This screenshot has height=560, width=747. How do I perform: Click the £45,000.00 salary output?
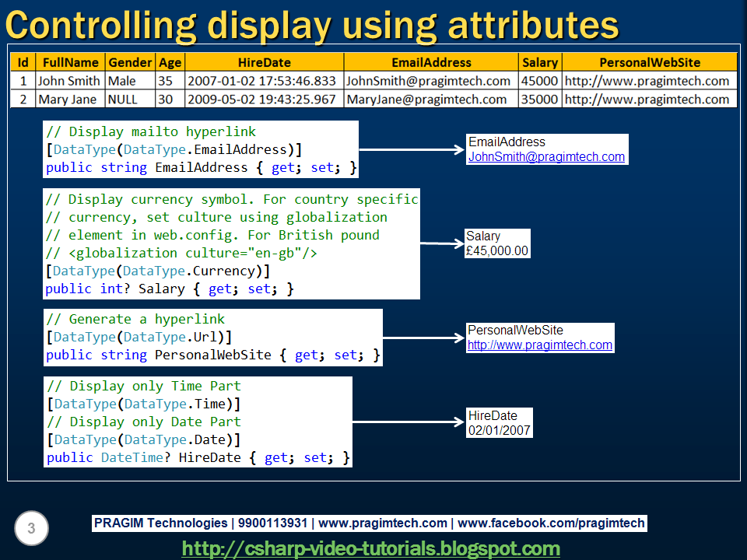(x=497, y=251)
